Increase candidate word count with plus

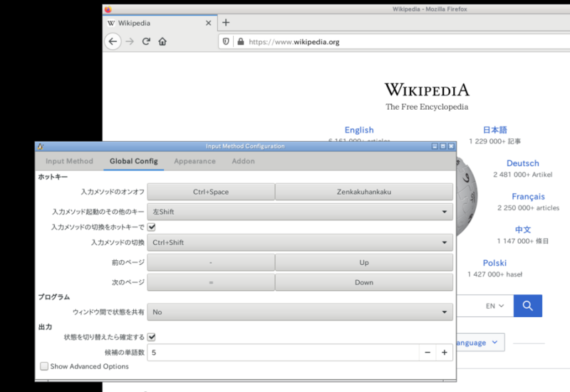(444, 352)
